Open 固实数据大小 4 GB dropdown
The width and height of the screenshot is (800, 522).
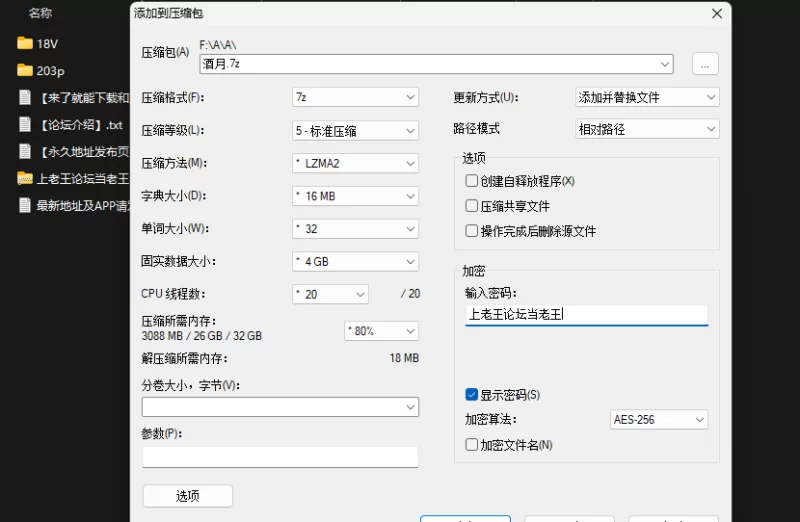(355, 261)
